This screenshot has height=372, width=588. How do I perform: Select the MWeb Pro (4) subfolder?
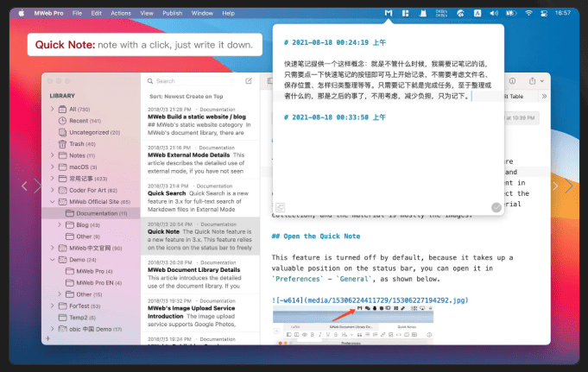(92, 271)
